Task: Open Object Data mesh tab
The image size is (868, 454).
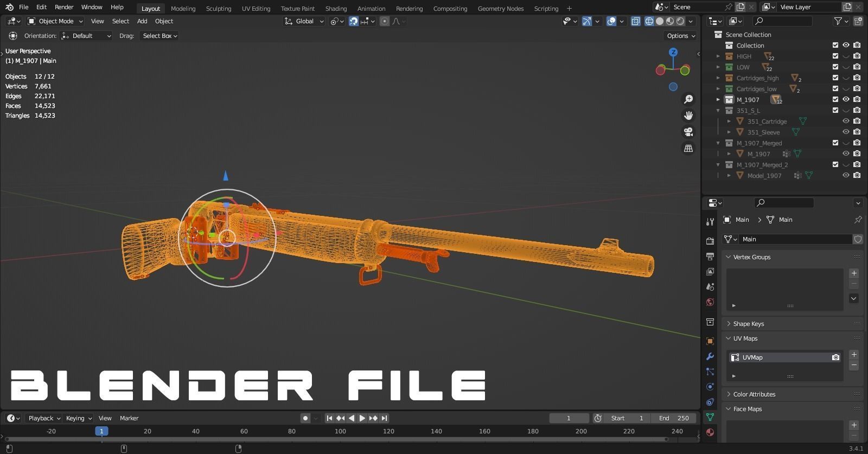Action: pos(710,417)
